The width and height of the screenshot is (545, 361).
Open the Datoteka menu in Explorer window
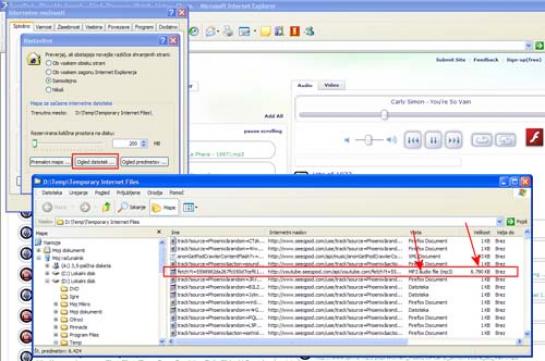tap(52, 192)
